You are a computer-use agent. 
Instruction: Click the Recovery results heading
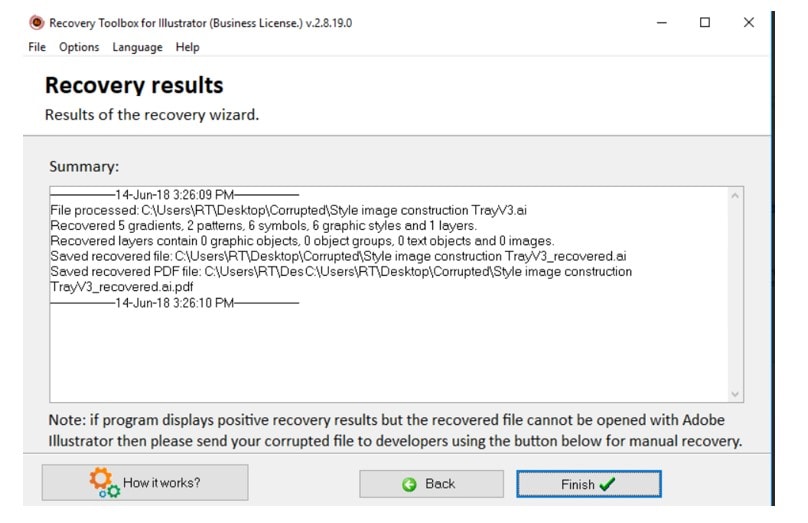[134, 85]
